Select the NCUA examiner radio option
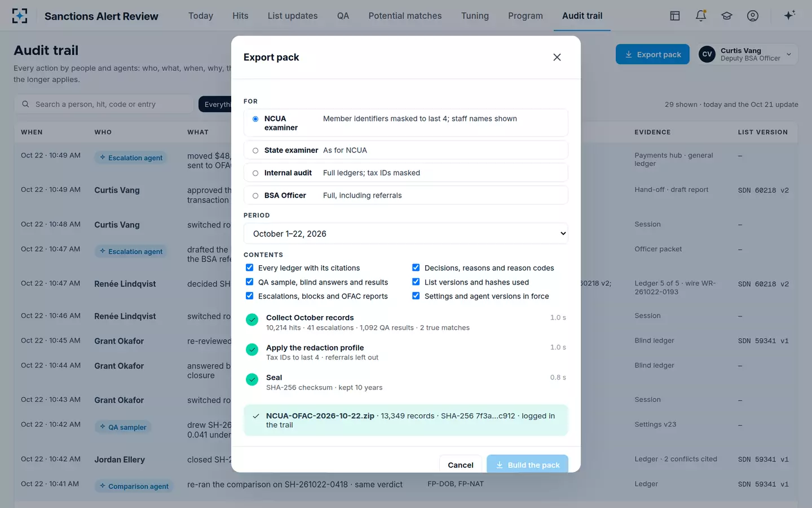 pos(255,119)
